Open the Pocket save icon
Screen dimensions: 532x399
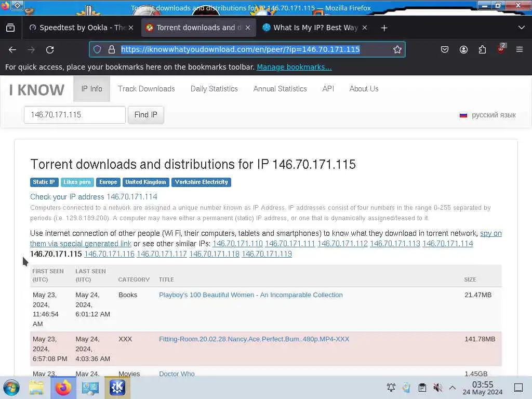pos(445,49)
